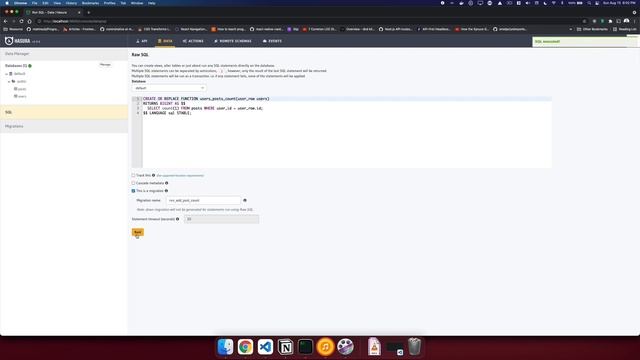Open the Events tab
640x360 pixels.
(x=272, y=41)
